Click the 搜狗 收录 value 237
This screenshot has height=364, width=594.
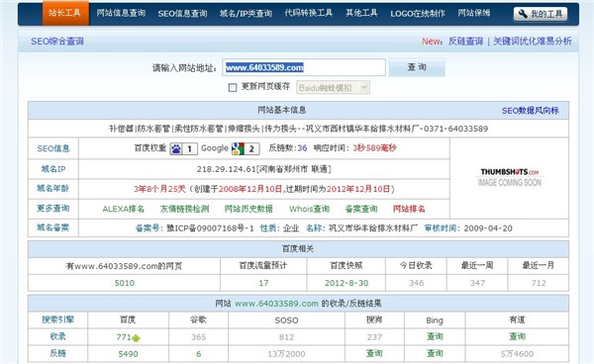pyautogui.click(x=374, y=337)
